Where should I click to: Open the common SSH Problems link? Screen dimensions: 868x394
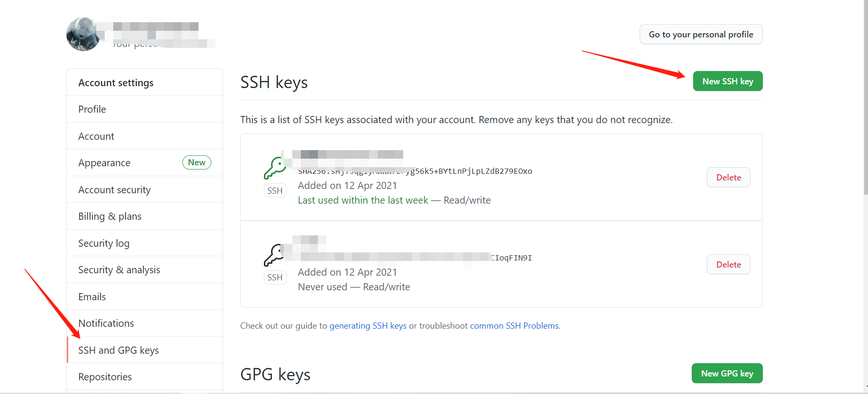click(x=514, y=325)
